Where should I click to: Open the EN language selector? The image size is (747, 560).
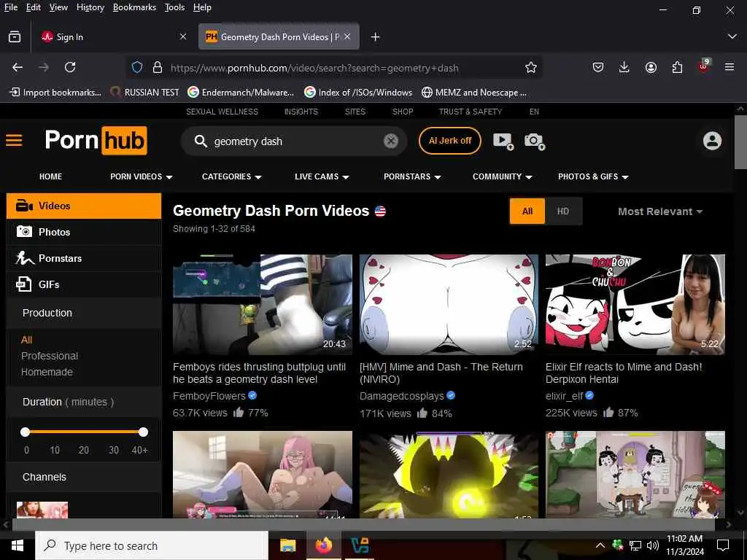coord(534,112)
